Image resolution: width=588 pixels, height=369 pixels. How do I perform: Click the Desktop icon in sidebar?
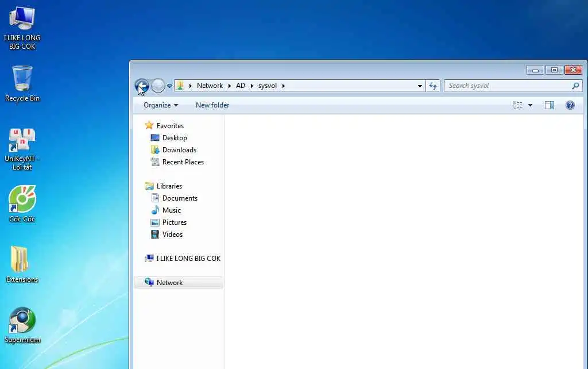point(155,138)
